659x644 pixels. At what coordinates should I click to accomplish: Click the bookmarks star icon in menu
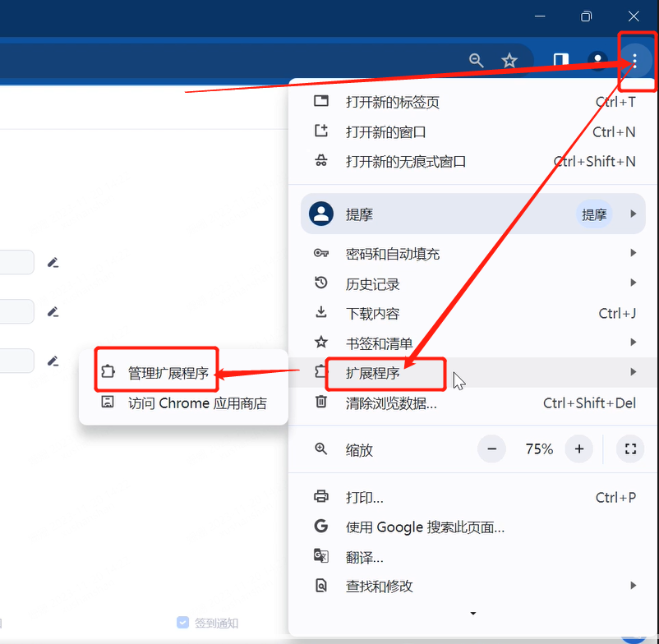[321, 342]
